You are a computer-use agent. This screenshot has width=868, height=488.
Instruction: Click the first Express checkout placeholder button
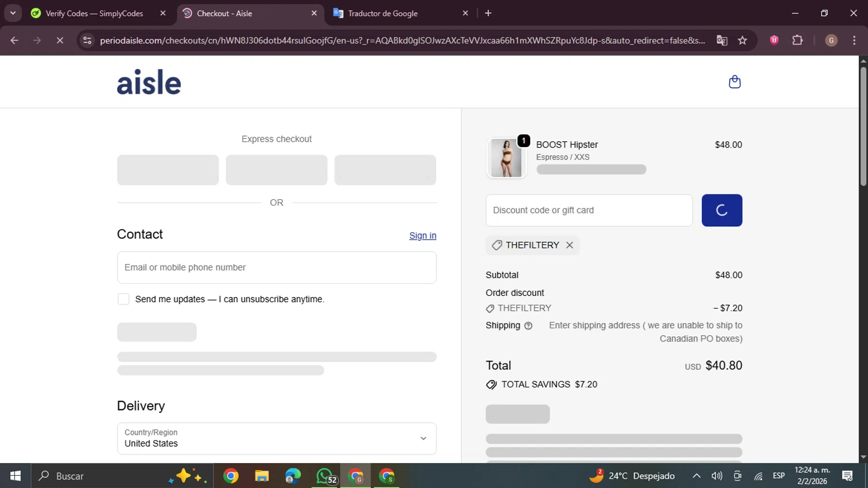click(x=168, y=170)
